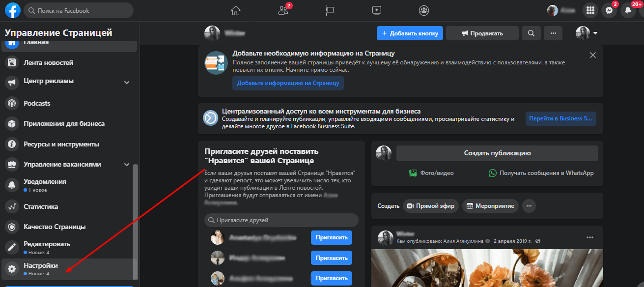The height and width of the screenshot is (287, 644).
Task: Open the three-dot menu on Page header
Action: pyautogui.click(x=553, y=33)
